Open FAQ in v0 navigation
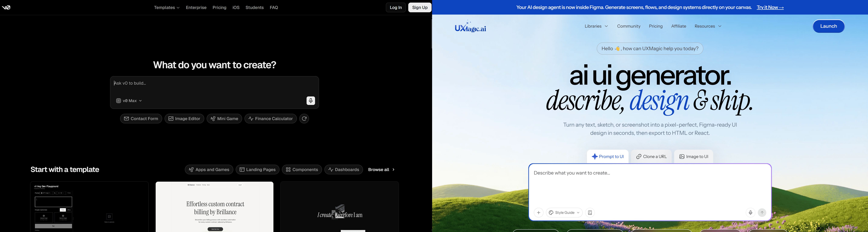Screen dimensions: 868x232 coord(274,7)
